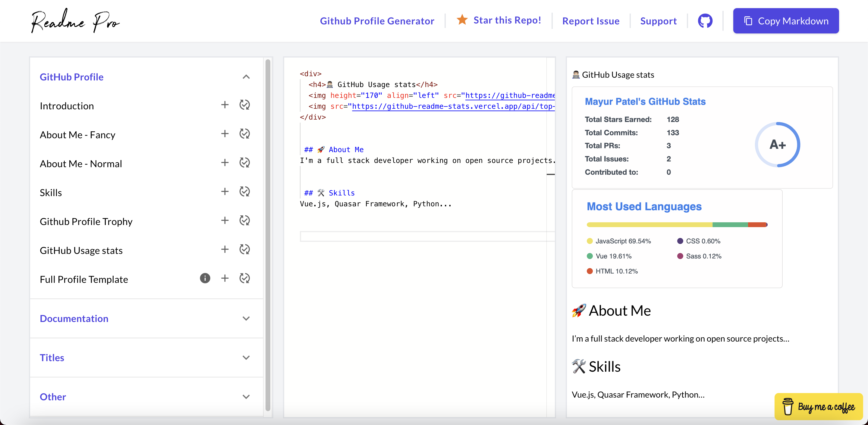This screenshot has width=868, height=425.
Task: Click the GitHub octocat icon in header
Action: (705, 21)
